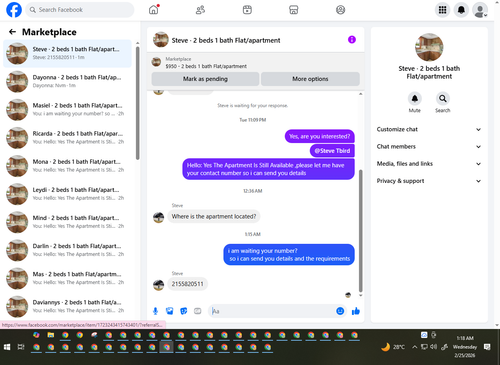Choose a sticker from the sticker icon
Screen dimensions: 500x365
click(184, 311)
